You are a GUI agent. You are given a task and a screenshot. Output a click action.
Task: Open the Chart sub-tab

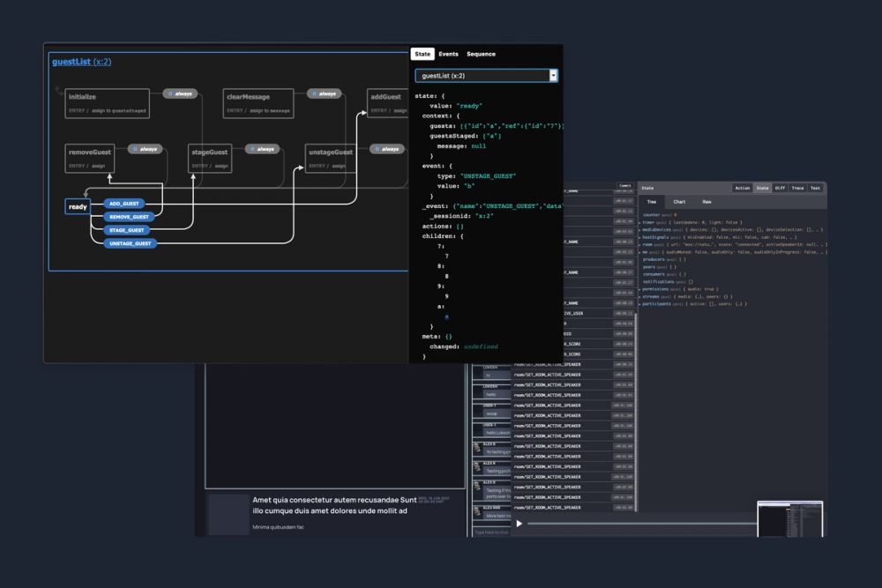(679, 202)
